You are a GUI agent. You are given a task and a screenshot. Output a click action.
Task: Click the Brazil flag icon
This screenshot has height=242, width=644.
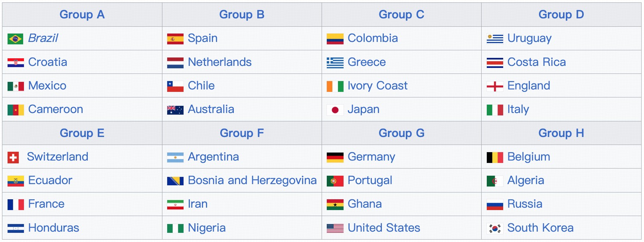tap(16, 39)
